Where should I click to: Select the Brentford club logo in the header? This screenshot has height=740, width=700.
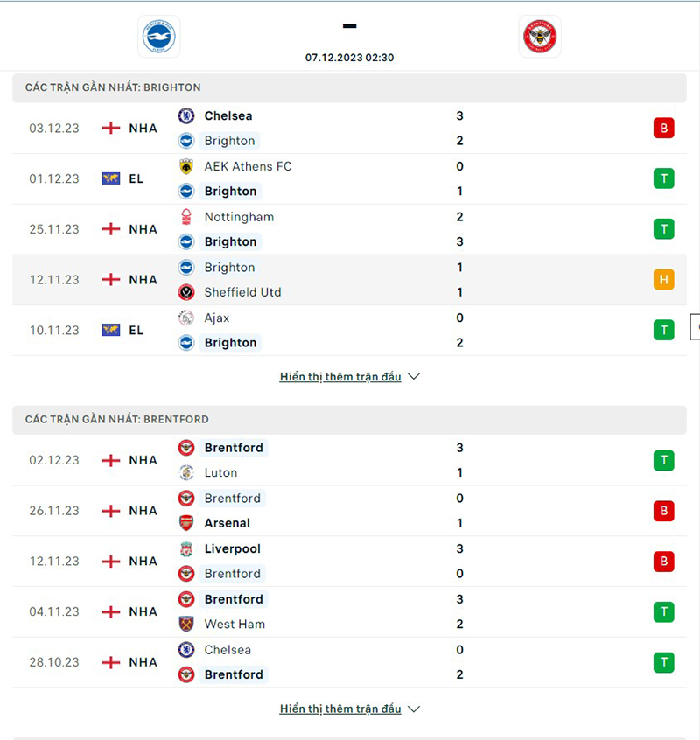[540, 37]
